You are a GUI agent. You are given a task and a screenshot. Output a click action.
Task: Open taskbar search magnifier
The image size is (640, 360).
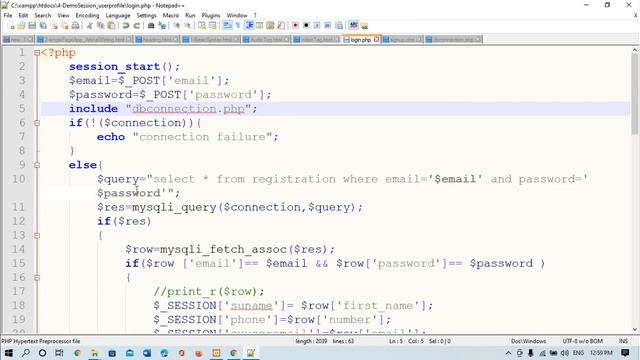pyautogui.click(x=26, y=353)
